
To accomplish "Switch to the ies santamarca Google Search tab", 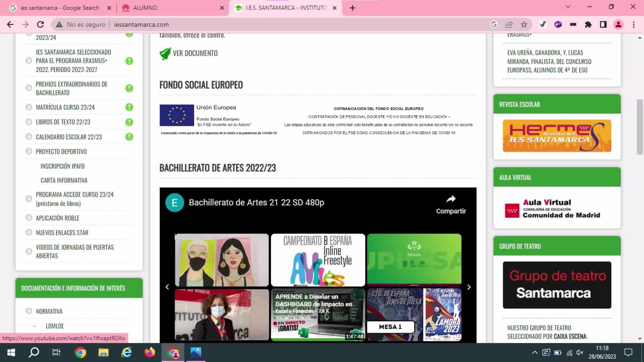I will click(x=60, y=8).
